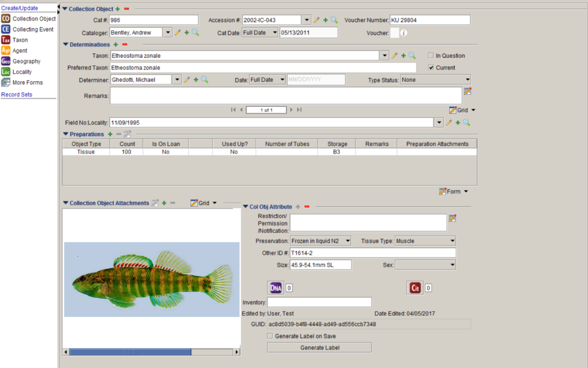The height and width of the screenshot is (368, 588).
Task: Open the DNA sequences icon button
Action: coord(275,288)
